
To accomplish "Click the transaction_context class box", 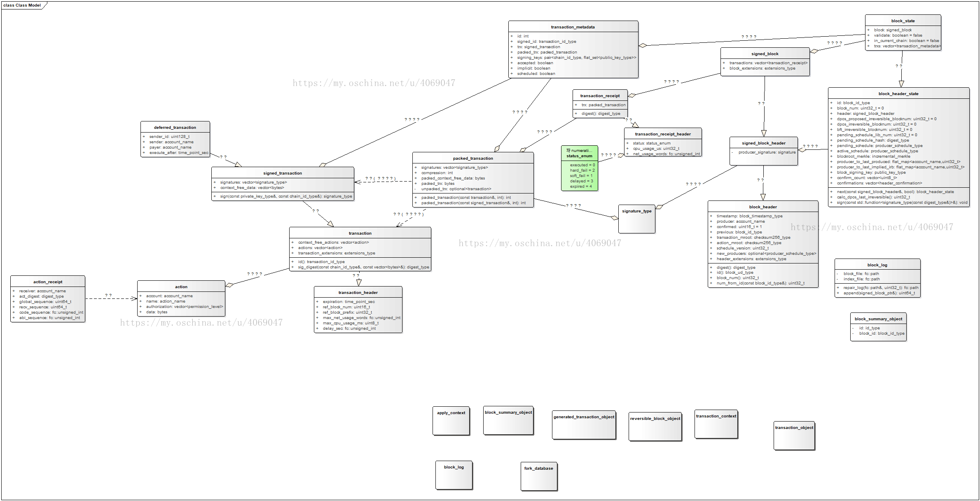I will pyautogui.click(x=716, y=424).
